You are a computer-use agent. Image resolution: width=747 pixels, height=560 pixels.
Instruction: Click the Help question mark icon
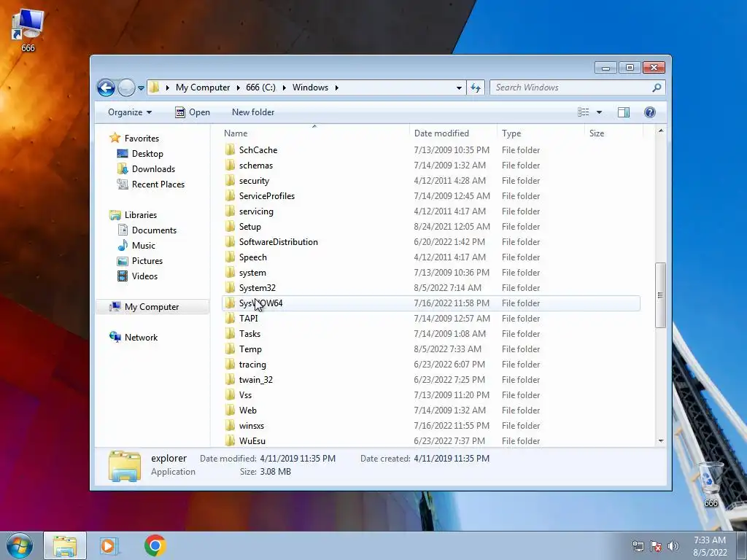click(x=650, y=112)
